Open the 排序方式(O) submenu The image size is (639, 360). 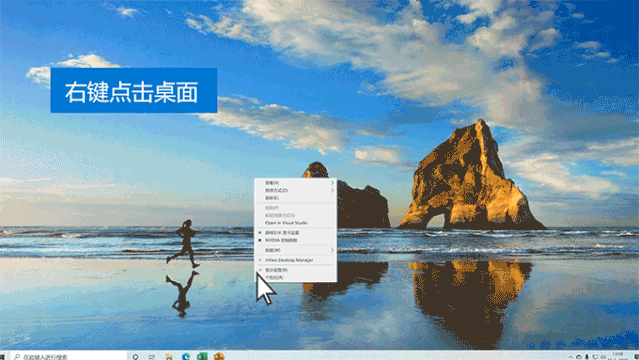coord(295,190)
